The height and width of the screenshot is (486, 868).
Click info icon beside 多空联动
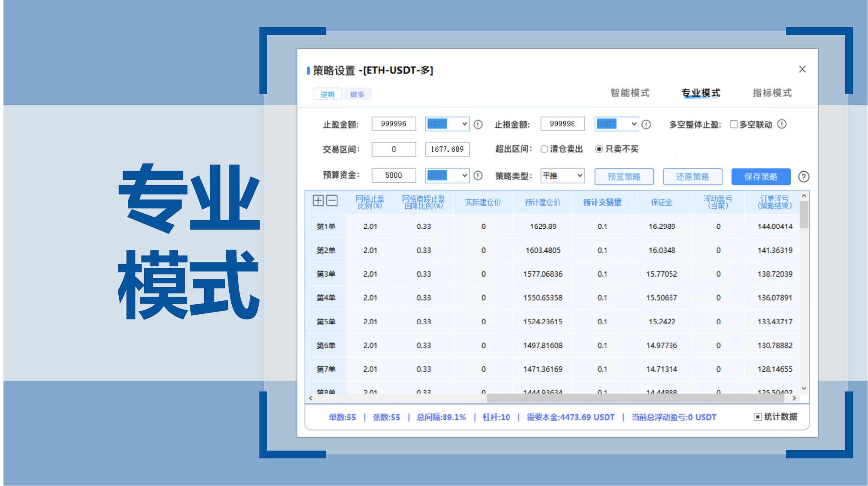point(782,124)
